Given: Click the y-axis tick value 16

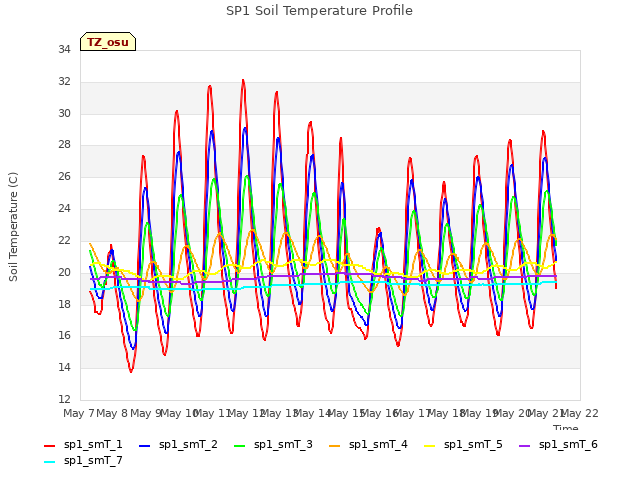Looking at the screenshot, I should point(64,336).
